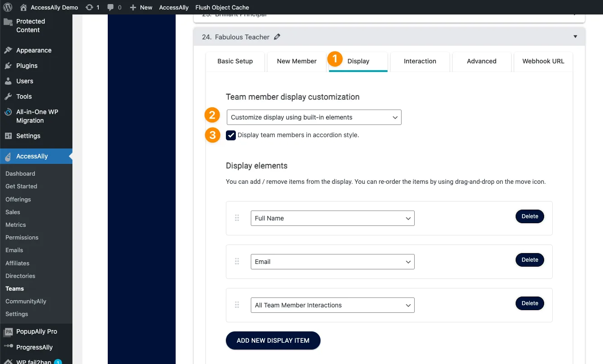Click the Plugins icon in sidebar
This screenshot has width=603, height=364.
coord(8,66)
